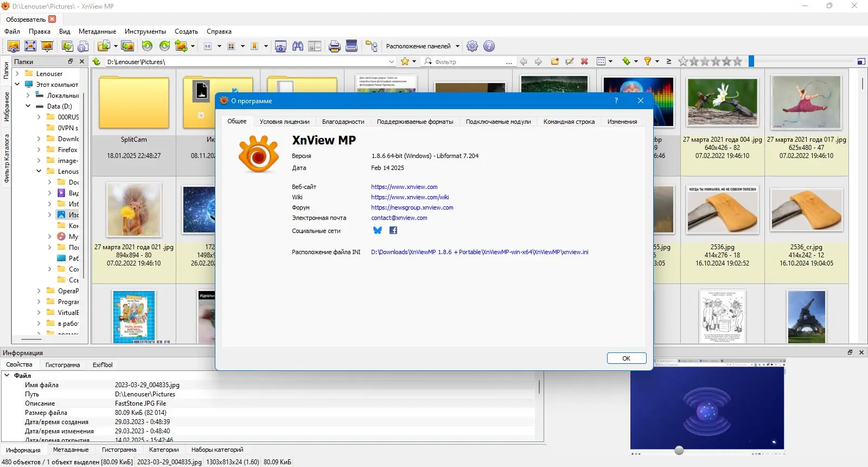This screenshot has height=467, width=868.
Task: Start a slideshow from the toolbar
Action: 47,46
